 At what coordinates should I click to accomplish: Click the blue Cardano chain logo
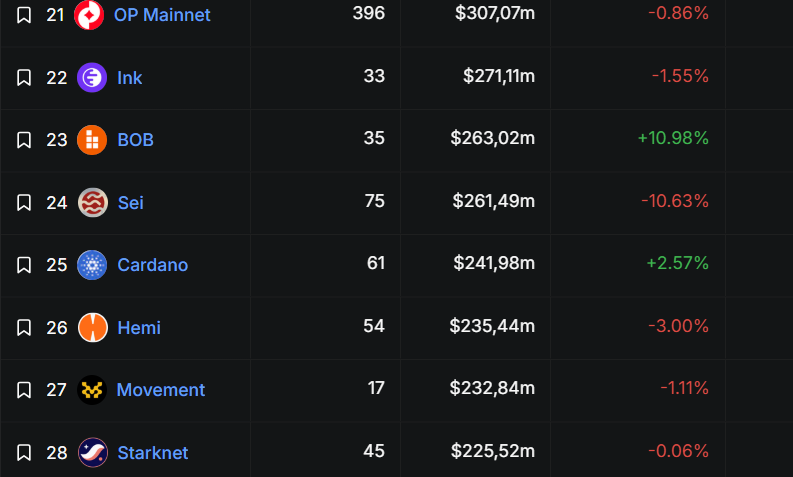[92, 265]
